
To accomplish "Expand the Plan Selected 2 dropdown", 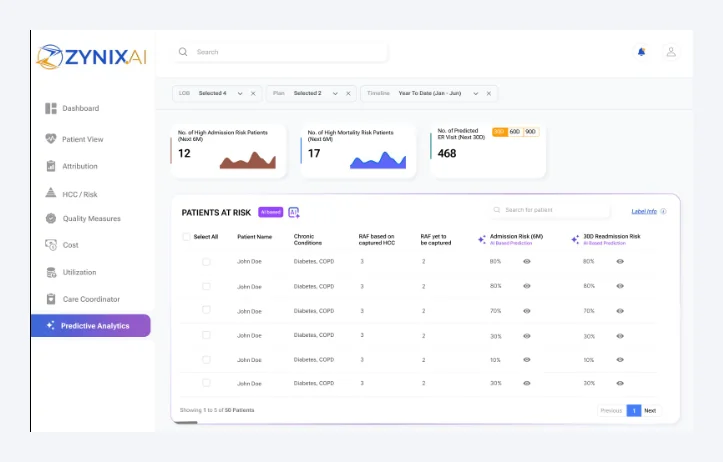I will [335, 93].
